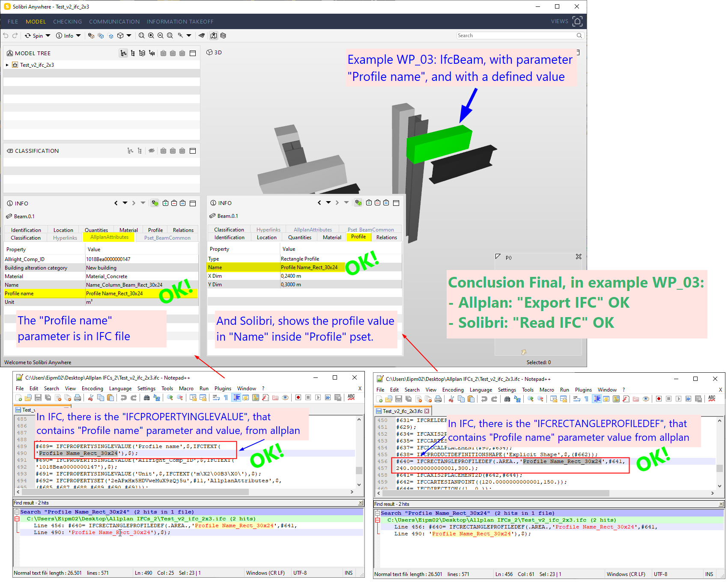
Task: Click the Zoom to Selected magnifier icon
Action: pos(170,36)
